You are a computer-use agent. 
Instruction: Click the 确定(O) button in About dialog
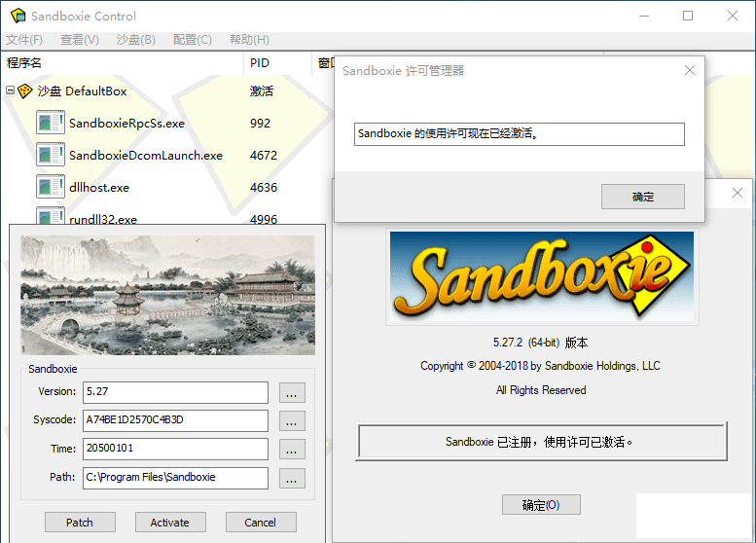coord(541,505)
